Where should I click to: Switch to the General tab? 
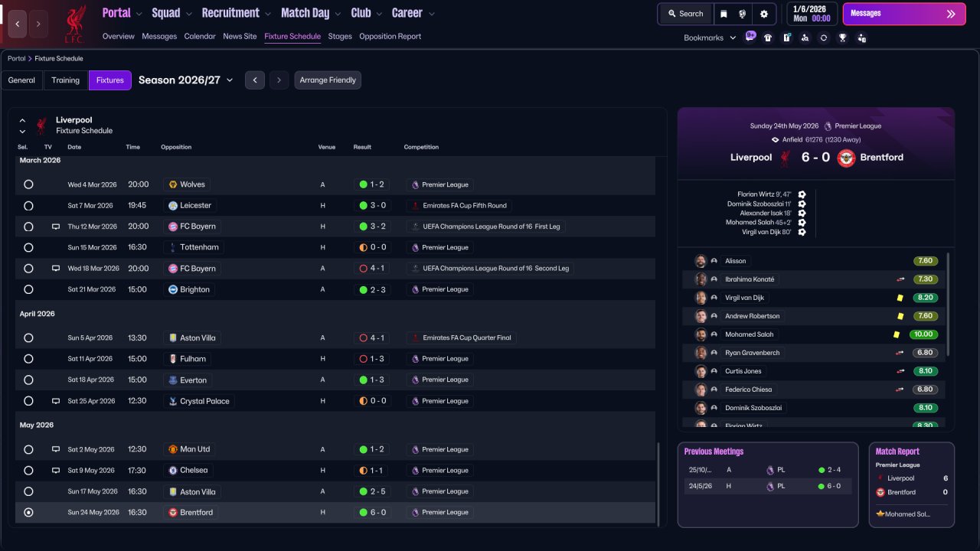click(x=21, y=80)
